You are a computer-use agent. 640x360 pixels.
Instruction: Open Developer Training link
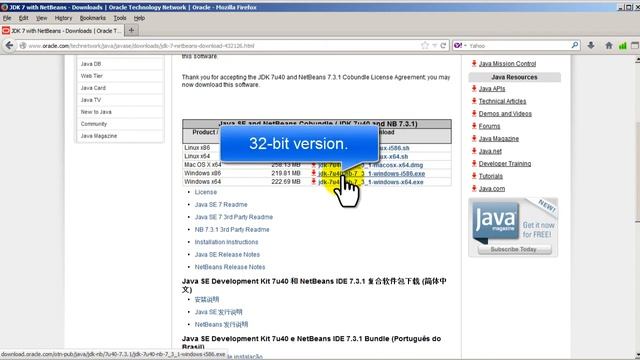coord(504,164)
